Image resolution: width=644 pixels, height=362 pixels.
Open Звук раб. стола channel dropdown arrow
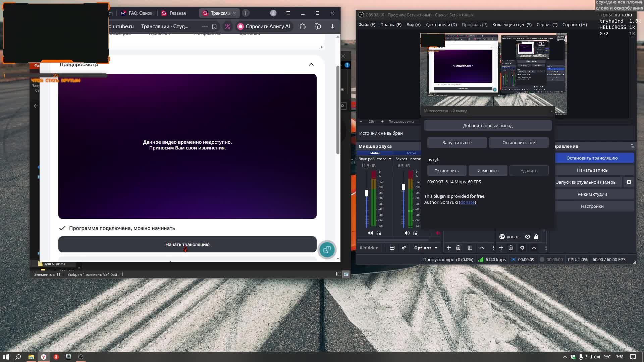click(x=390, y=159)
